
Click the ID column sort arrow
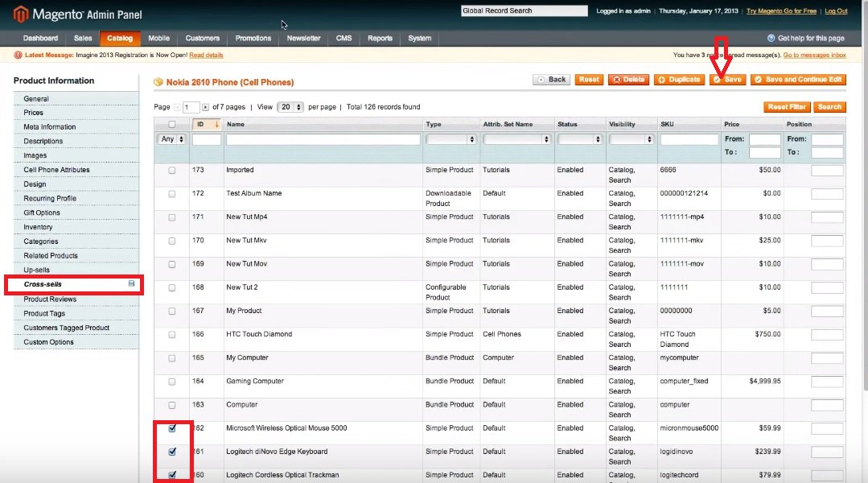pos(216,125)
